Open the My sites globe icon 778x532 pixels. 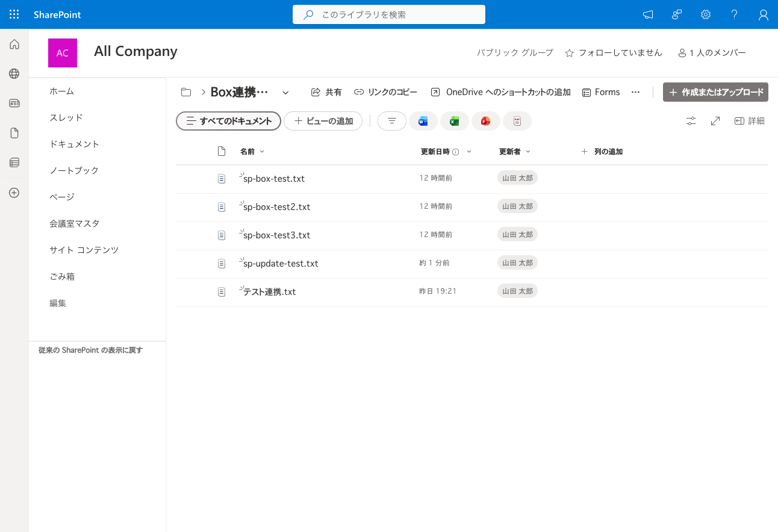pos(14,73)
